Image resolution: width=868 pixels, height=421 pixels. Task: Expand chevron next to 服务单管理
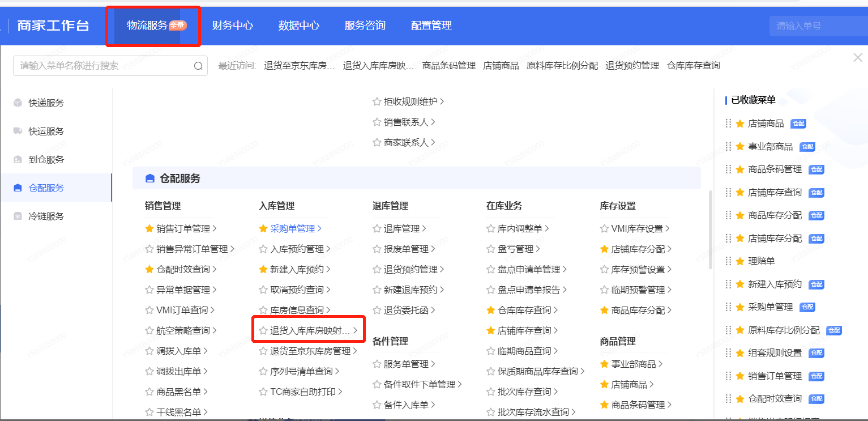click(x=433, y=364)
